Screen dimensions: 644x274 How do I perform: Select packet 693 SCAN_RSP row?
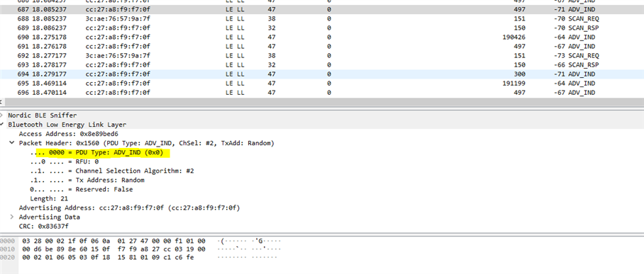pos(322,65)
